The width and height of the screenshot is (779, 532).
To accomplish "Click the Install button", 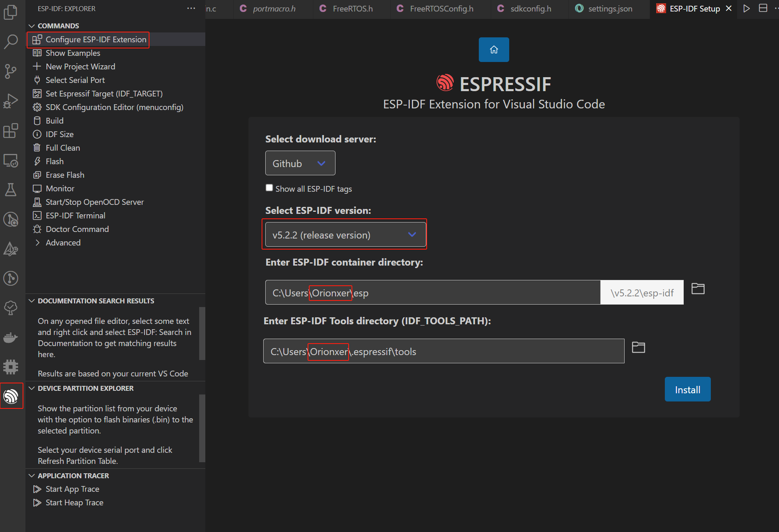I will pos(687,390).
